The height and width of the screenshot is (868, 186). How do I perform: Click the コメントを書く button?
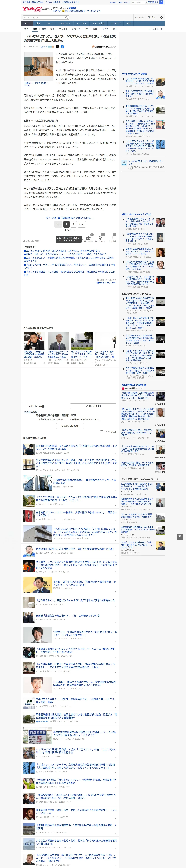click(x=93, y=406)
